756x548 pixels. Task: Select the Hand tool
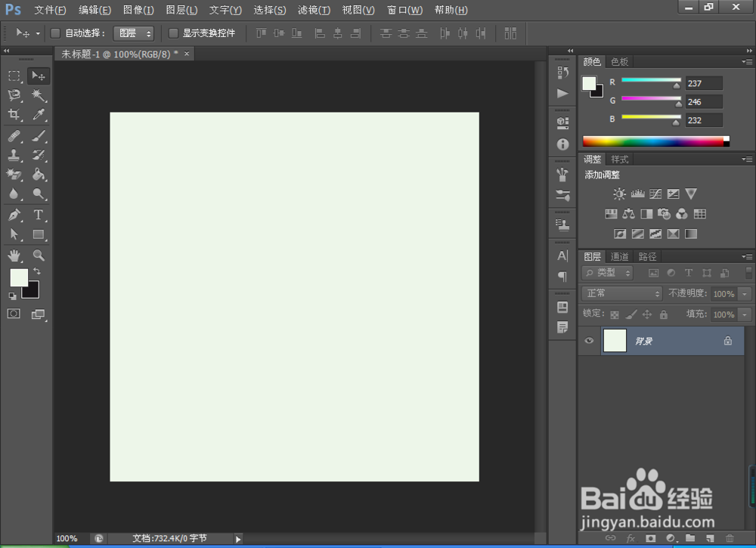point(14,255)
